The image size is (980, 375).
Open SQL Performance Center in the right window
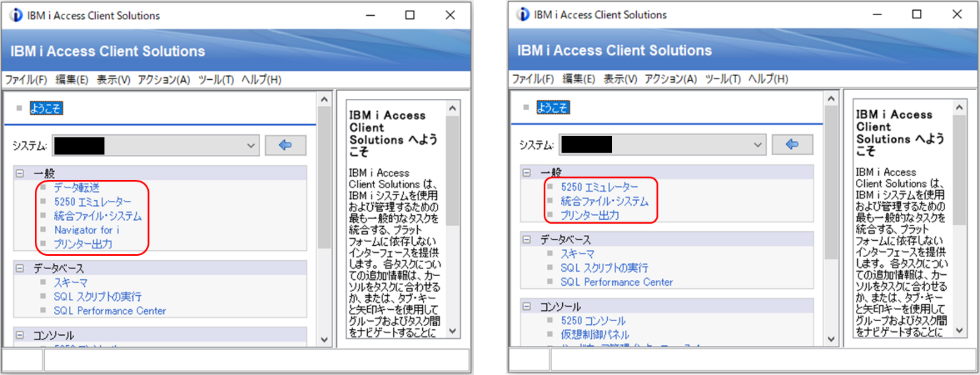coord(617,282)
